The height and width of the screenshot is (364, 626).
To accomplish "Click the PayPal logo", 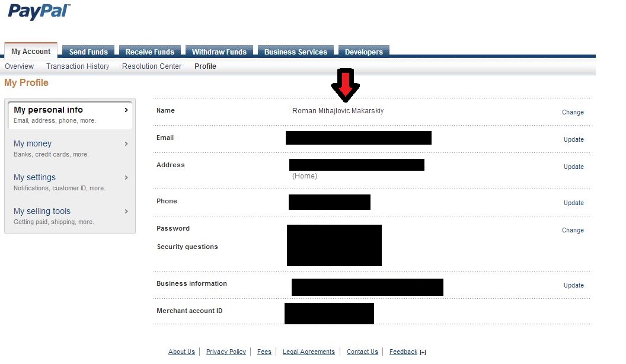I will coord(39,12).
